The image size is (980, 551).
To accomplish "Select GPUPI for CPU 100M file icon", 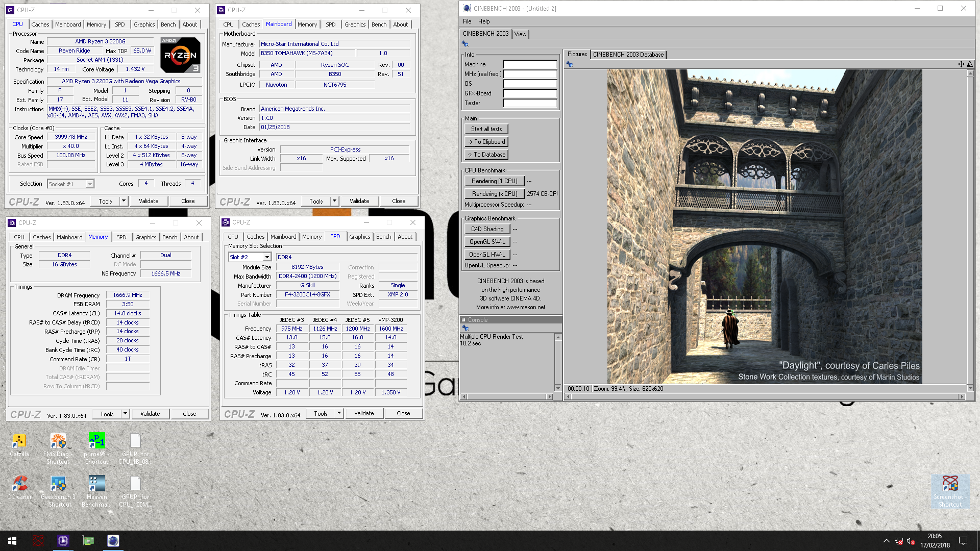I will coord(135,491).
